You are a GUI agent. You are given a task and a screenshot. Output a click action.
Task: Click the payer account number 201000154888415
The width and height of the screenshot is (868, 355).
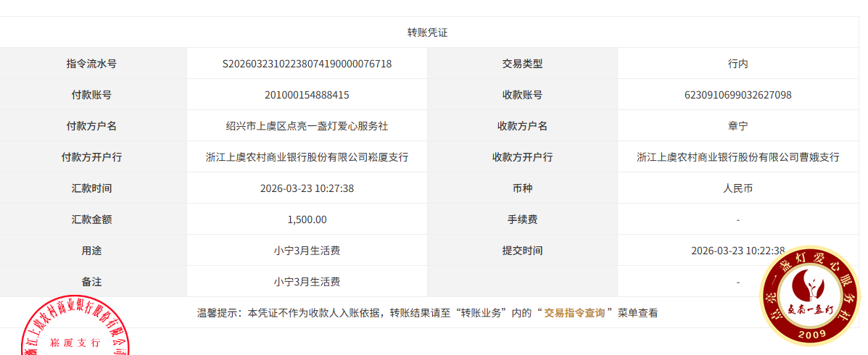click(307, 95)
